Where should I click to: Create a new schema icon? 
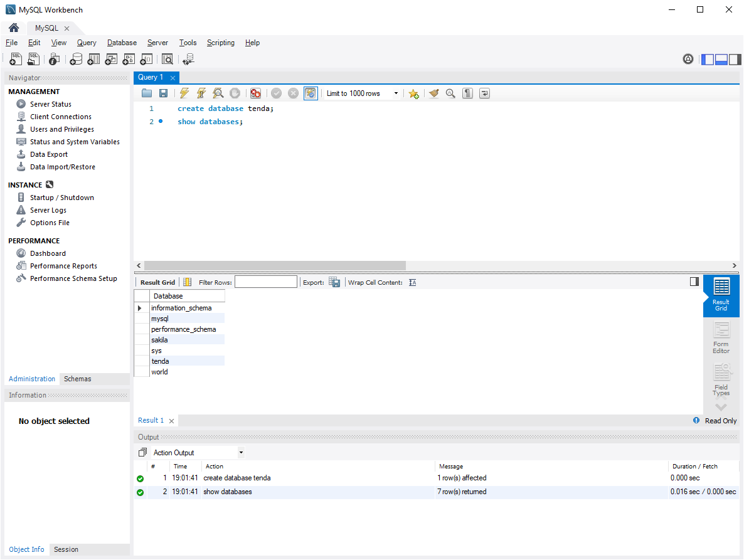(x=76, y=60)
